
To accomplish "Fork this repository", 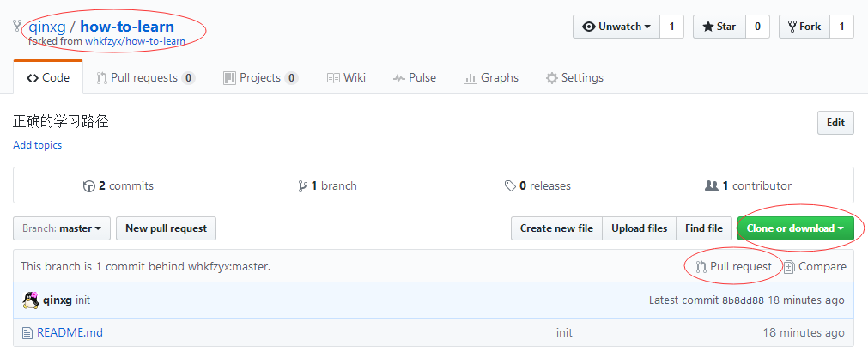I will [x=804, y=27].
